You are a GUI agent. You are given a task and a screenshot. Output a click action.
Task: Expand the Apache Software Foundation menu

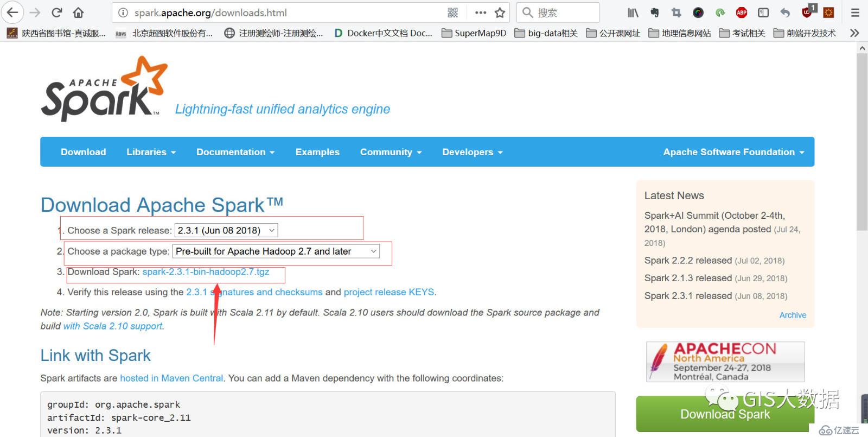point(733,152)
